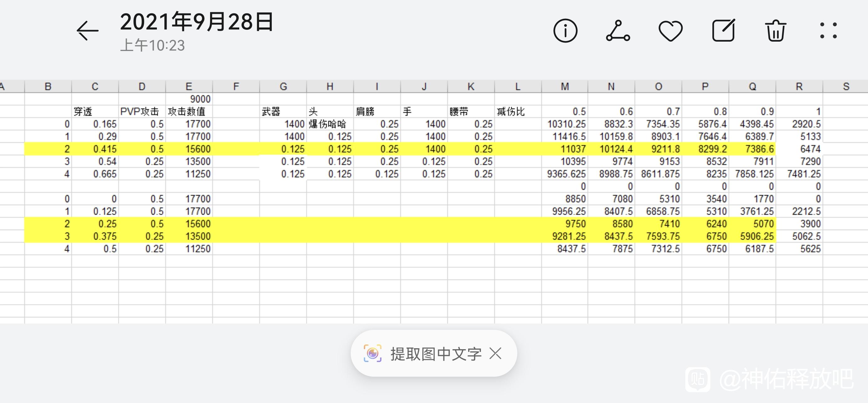This screenshot has height=403, width=868.
Task: Click the 爆伤哈哈 cell
Action: (x=330, y=124)
